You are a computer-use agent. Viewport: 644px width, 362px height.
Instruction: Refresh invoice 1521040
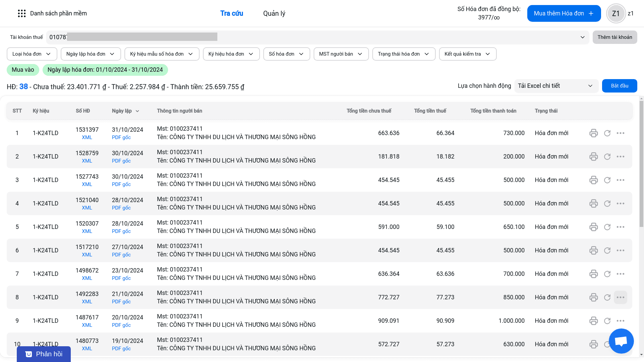click(x=607, y=203)
